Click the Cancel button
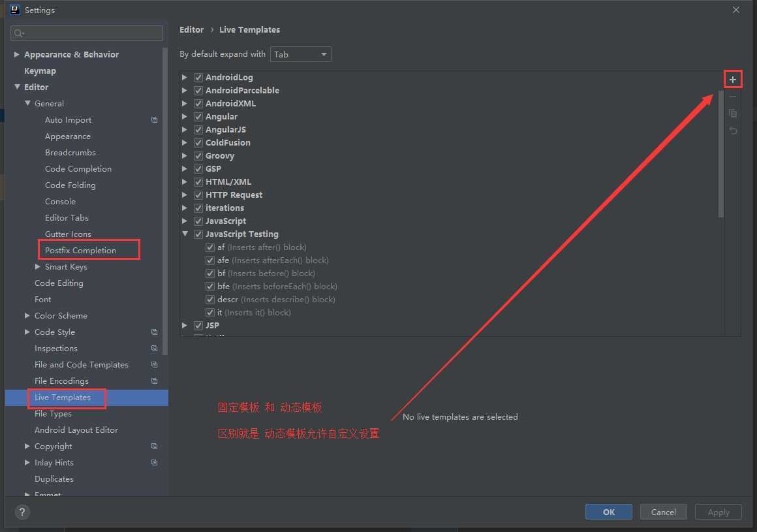Viewport: 757px width, 532px height. pos(663,512)
